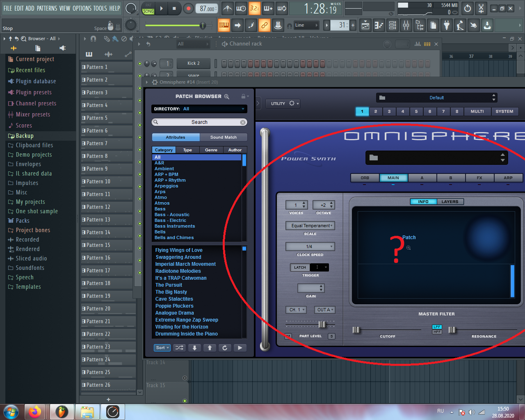The width and height of the screenshot is (525, 420).
Task: Click the Browser search magnifier icon
Action: 23,39
